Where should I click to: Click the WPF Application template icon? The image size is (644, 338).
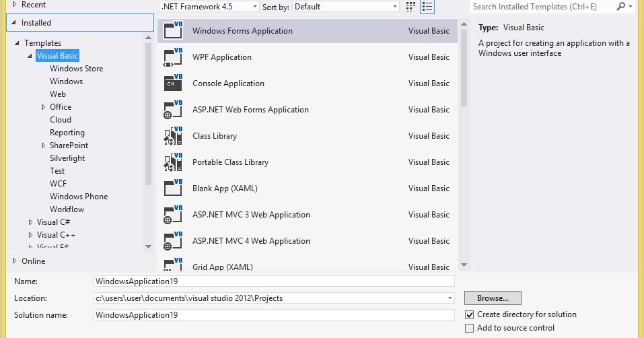pos(173,57)
